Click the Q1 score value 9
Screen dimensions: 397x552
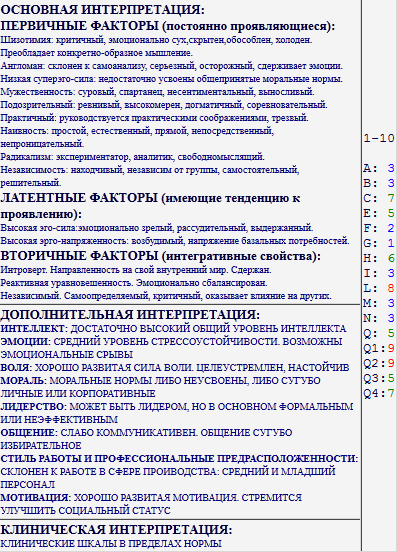point(391,348)
